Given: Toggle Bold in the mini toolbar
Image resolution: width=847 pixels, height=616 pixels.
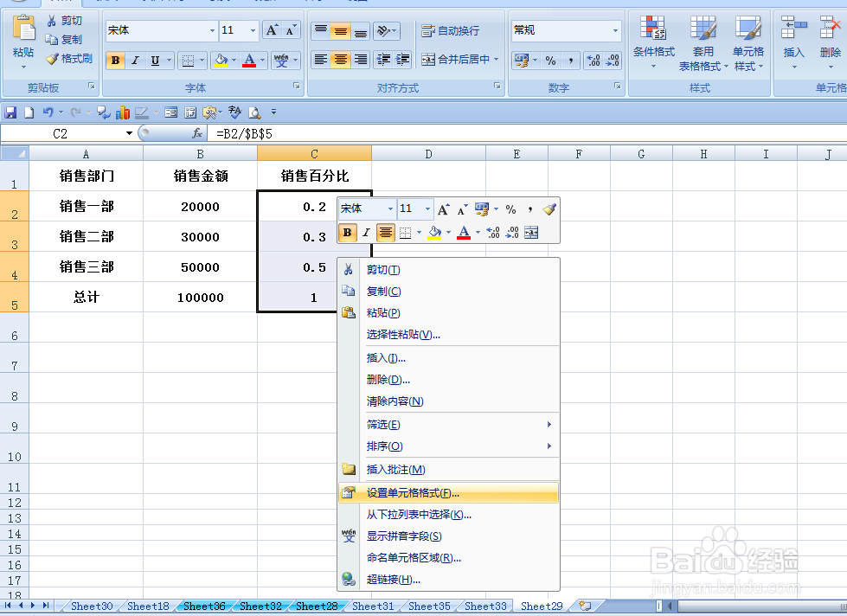Looking at the screenshot, I should tap(347, 233).
